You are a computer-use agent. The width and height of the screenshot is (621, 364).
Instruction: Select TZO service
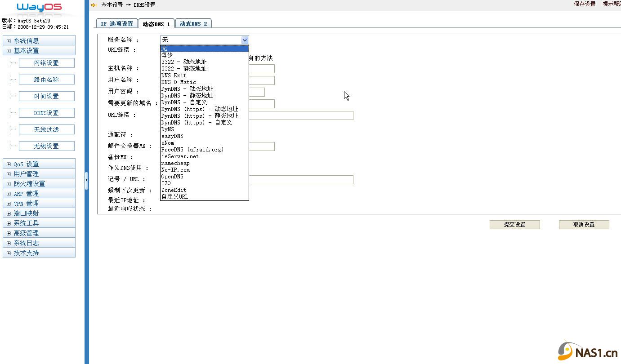pos(205,183)
